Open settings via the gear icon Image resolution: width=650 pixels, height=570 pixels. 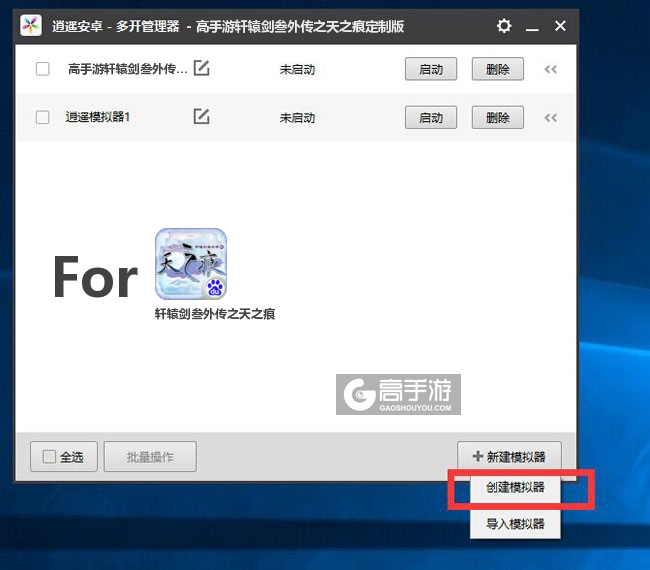coord(504,26)
